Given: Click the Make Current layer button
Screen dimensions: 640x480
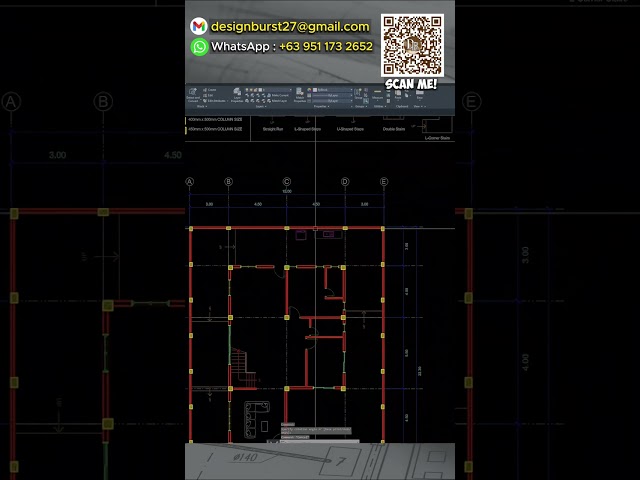Looking at the screenshot, I should [278, 95].
